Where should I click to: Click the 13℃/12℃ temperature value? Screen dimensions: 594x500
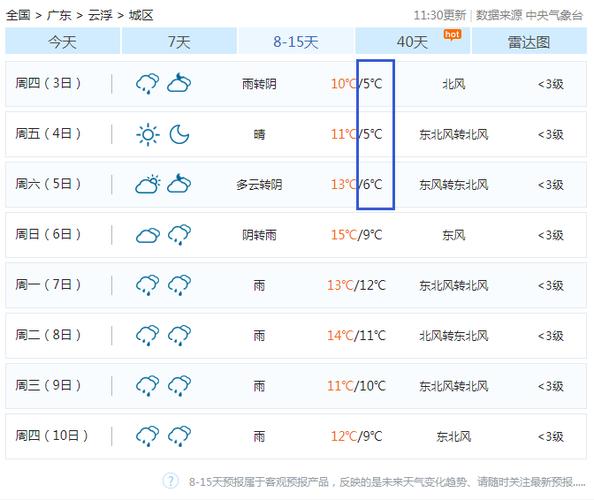point(356,285)
